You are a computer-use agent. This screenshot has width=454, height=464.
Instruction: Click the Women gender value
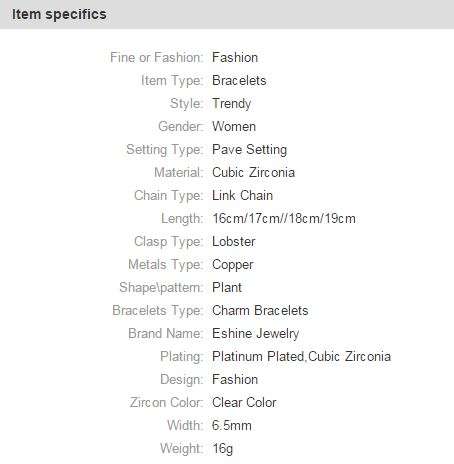[234, 126]
